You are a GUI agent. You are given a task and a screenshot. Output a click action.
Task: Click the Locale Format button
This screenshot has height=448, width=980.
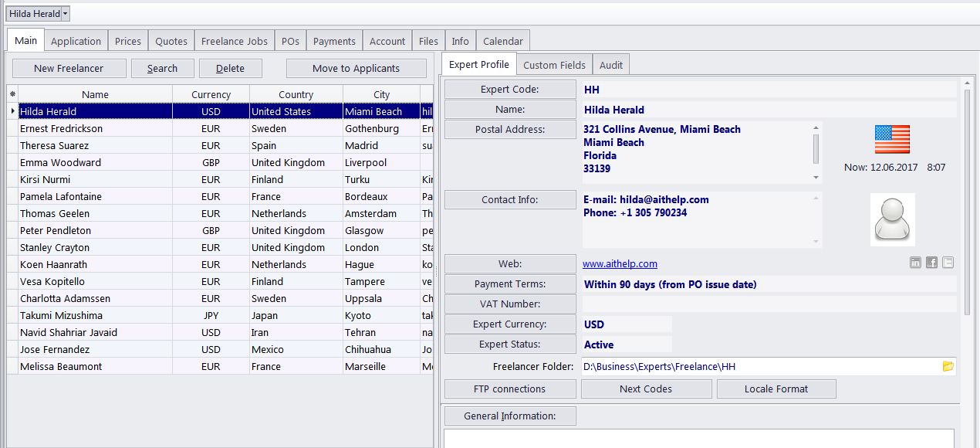point(776,389)
